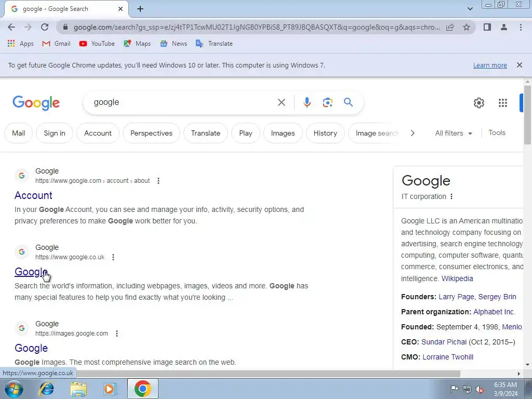
Task: Open the Action Center flag tray icon
Action: pyautogui.click(x=454, y=389)
